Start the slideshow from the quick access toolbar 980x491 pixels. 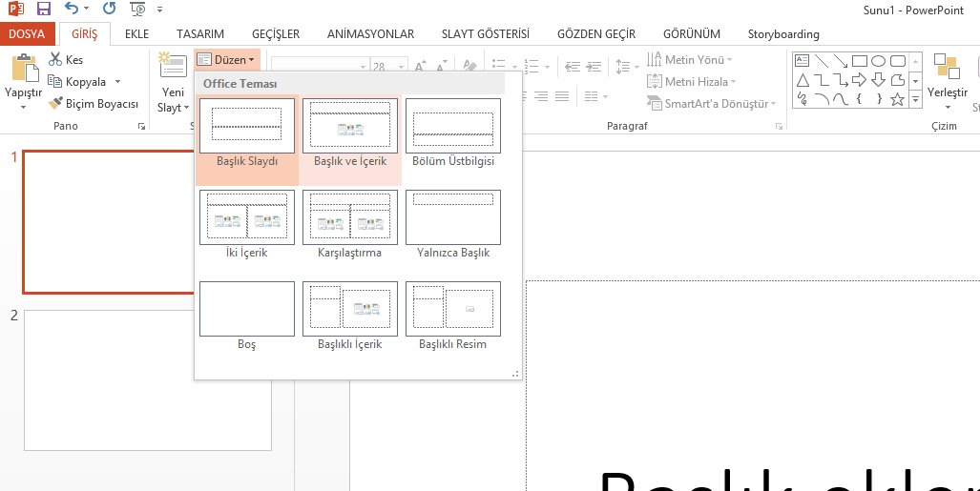pyautogui.click(x=138, y=9)
